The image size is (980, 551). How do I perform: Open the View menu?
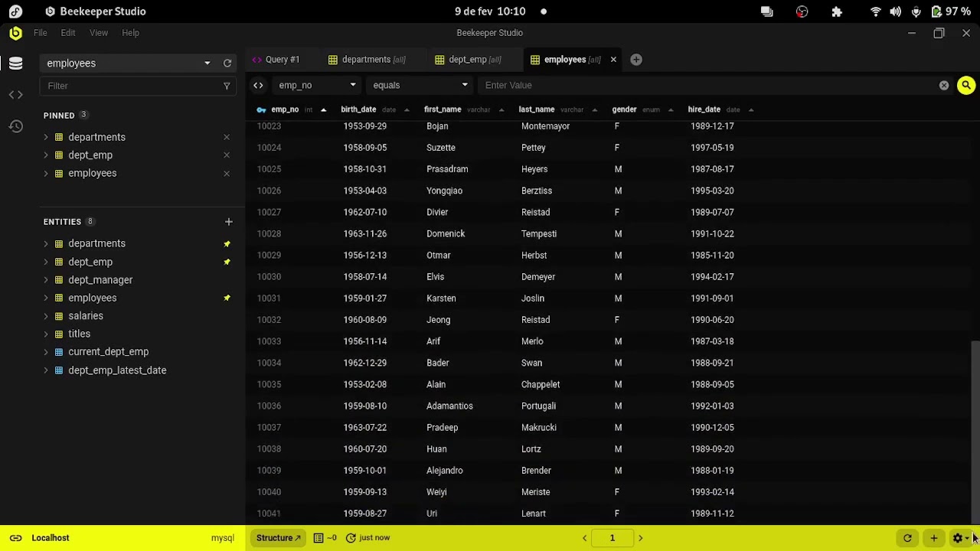pos(99,33)
